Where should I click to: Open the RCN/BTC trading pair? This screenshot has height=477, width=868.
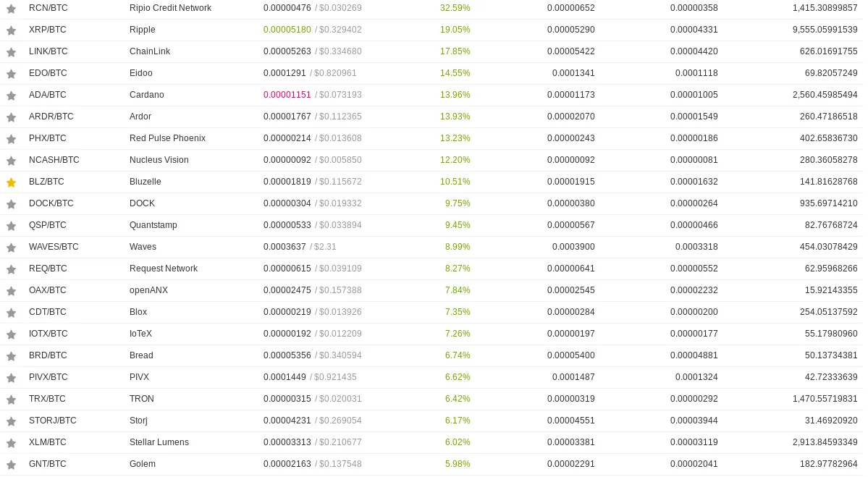(x=49, y=8)
